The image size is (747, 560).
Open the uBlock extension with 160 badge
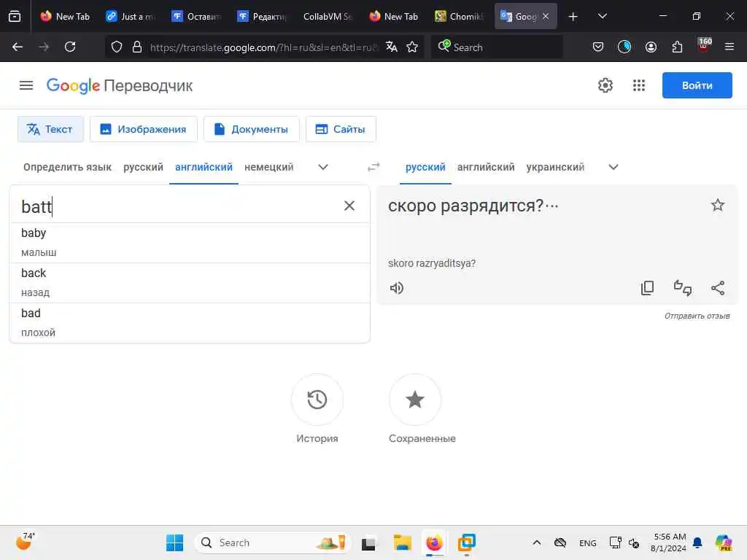point(704,46)
